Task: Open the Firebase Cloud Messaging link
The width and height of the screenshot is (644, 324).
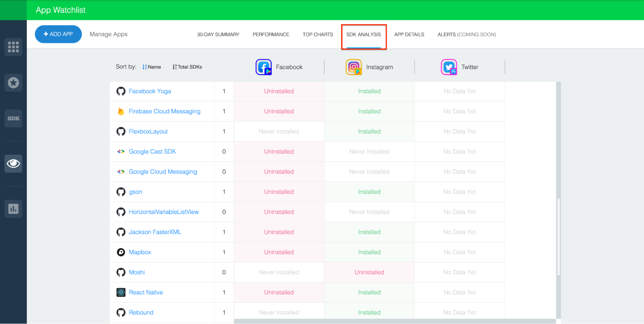Action: click(165, 111)
